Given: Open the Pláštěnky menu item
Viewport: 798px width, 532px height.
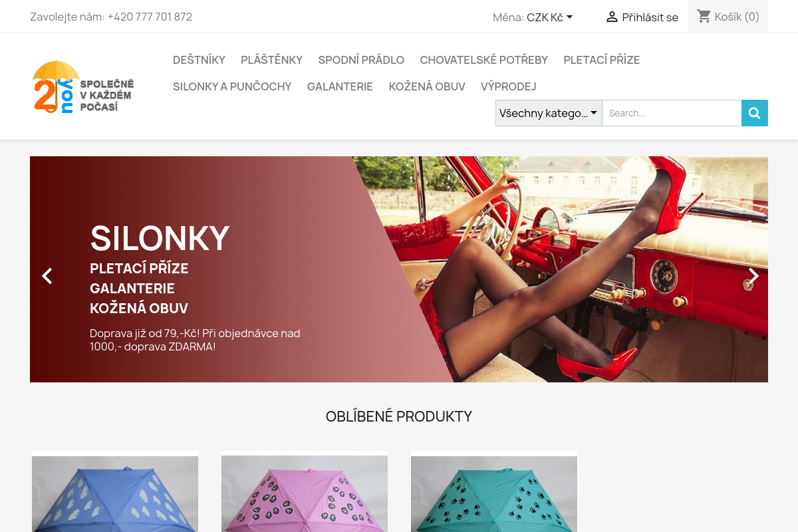Looking at the screenshot, I should (x=271, y=60).
